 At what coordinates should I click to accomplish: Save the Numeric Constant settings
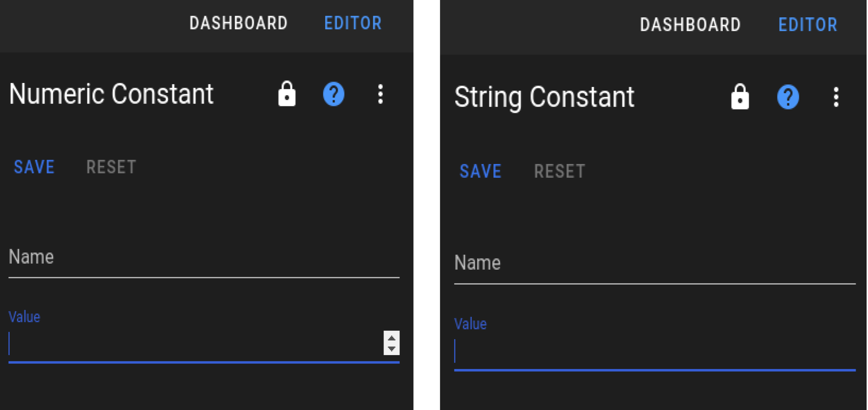34,167
